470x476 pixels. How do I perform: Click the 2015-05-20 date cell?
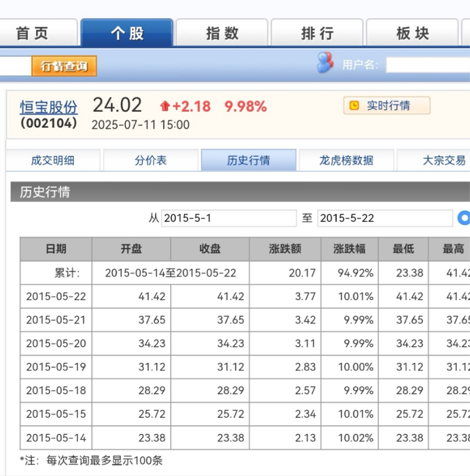pyautogui.click(x=56, y=344)
